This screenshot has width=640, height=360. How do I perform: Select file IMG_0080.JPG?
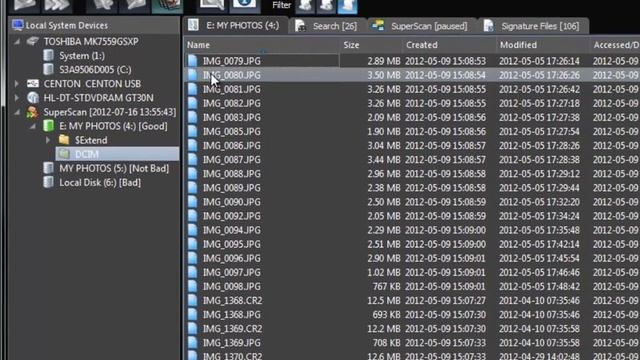(x=231, y=75)
